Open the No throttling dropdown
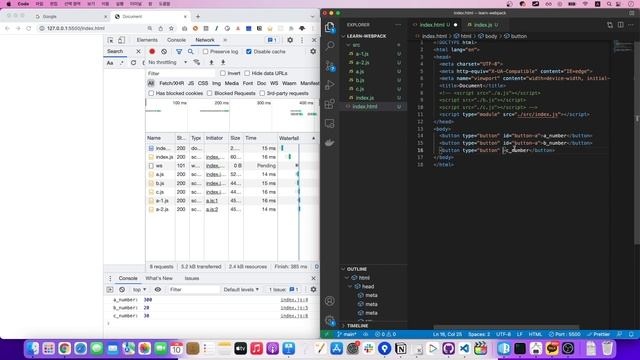This screenshot has width=640, height=360. pyautogui.click(x=167, y=62)
